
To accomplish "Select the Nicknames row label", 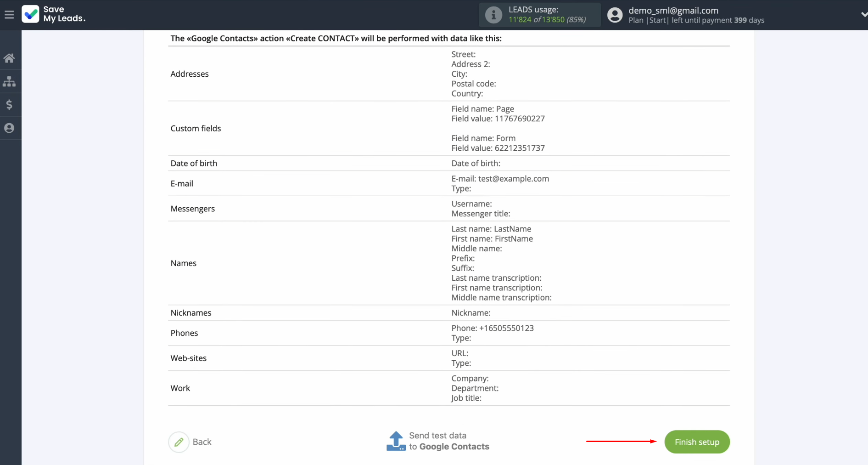I will 191,313.
